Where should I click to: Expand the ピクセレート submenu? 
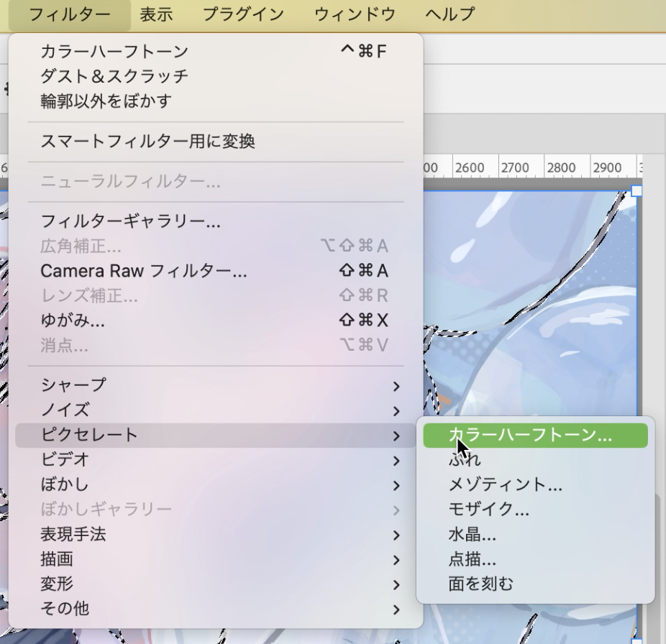tap(216, 435)
